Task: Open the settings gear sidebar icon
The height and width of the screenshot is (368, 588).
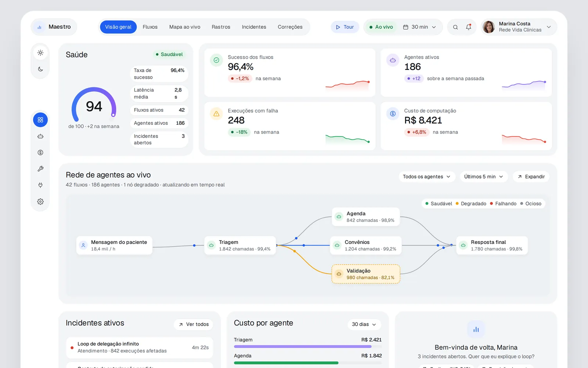Action: point(40,201)
